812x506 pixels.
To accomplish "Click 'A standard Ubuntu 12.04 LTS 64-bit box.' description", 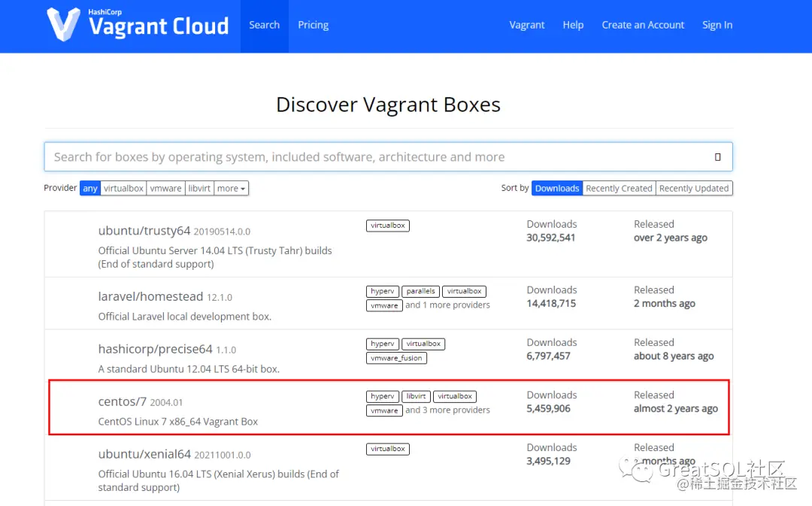I will point(189,368).
